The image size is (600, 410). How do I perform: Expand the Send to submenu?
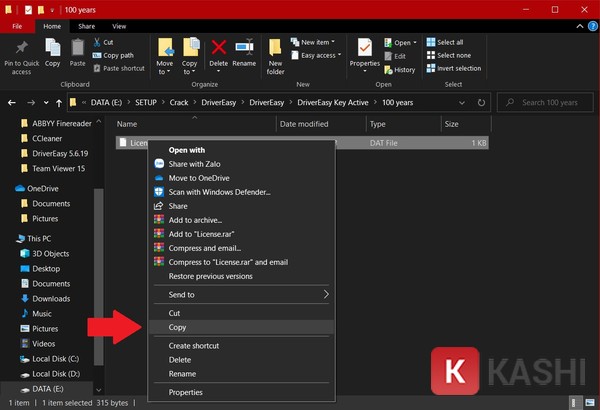tap(241, 295)
